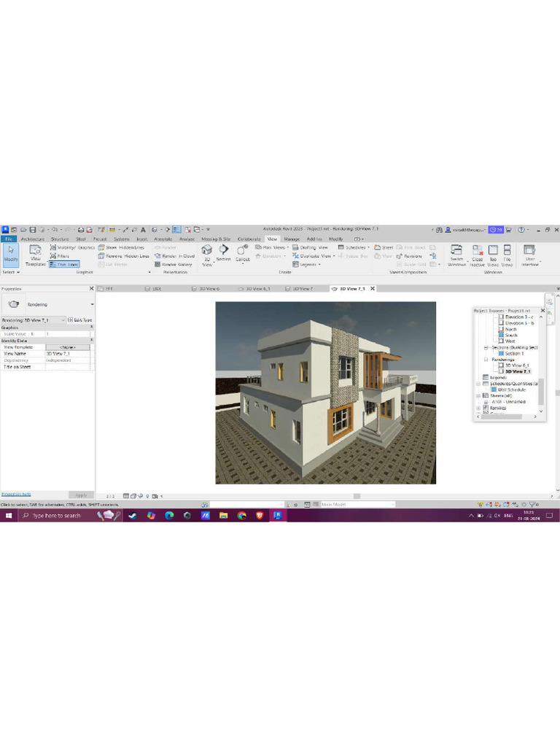This screenshot has width=560, height=747.
Task: Edit the View Name field
Action: click(x=68, y=354)
